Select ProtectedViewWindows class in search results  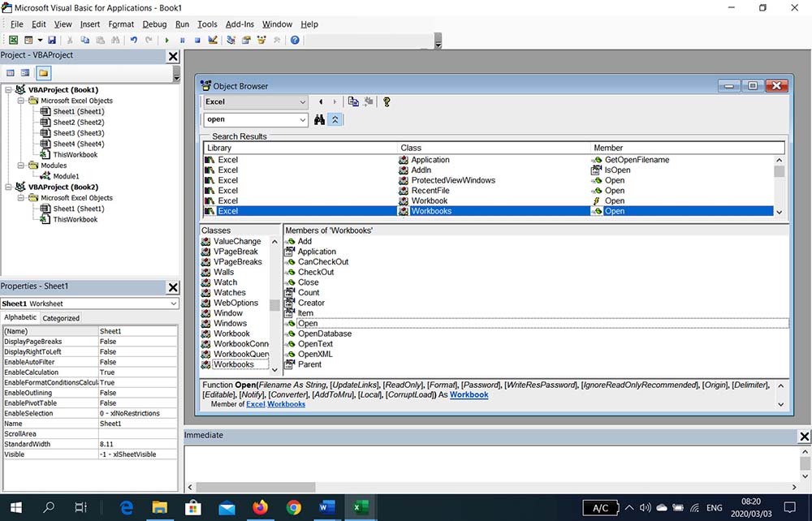453,180
